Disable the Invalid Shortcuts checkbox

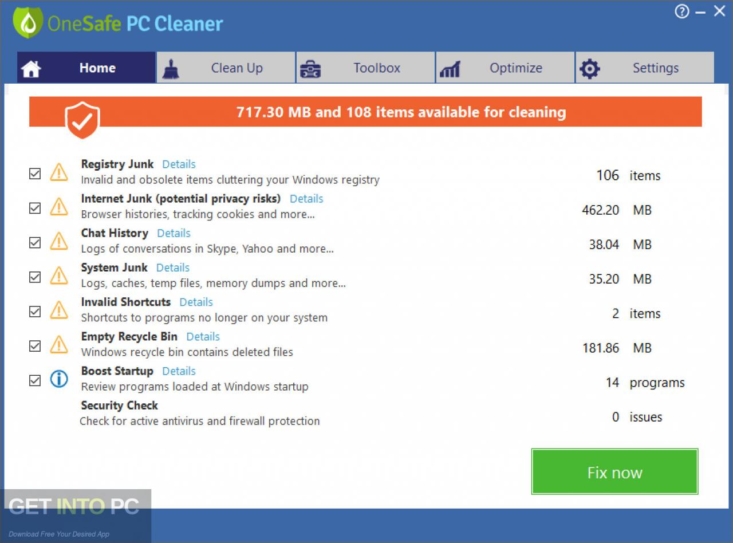[35, 311]
